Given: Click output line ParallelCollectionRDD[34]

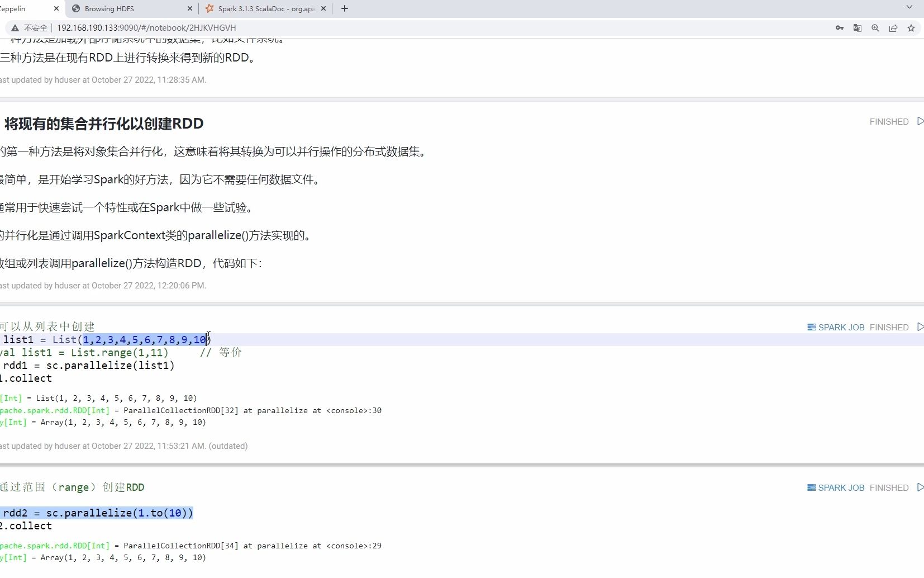Looking at the screenshot, I should pos(190,546).
